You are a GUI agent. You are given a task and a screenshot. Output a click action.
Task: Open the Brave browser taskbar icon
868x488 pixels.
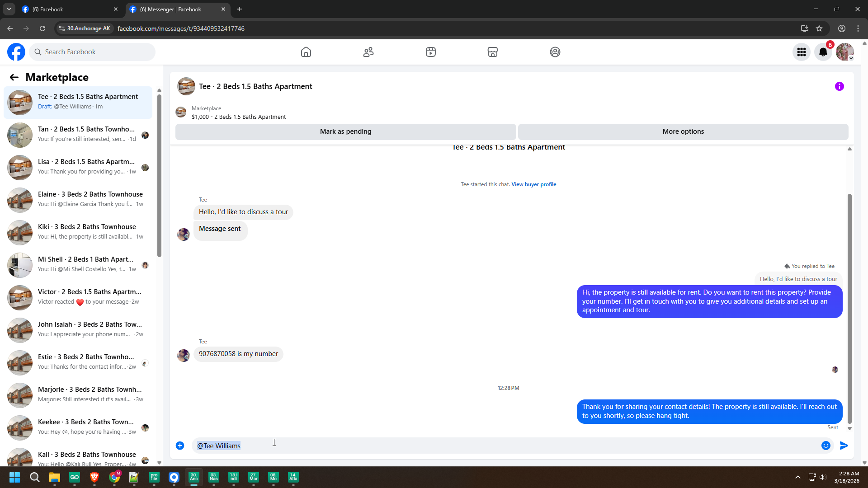[94, 477]
